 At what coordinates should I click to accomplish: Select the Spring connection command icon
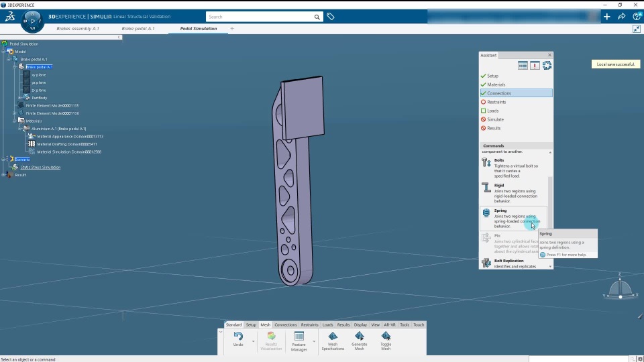tap(486, 213)
